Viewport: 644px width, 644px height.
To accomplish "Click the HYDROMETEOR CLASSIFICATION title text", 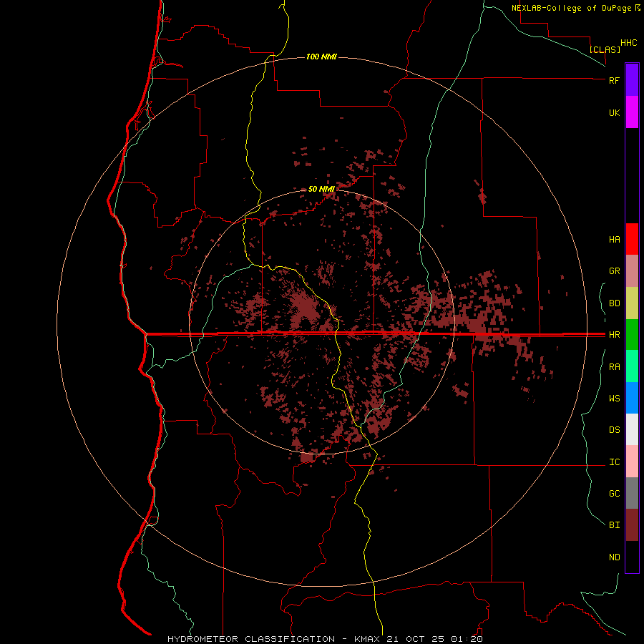I will 251,639.
